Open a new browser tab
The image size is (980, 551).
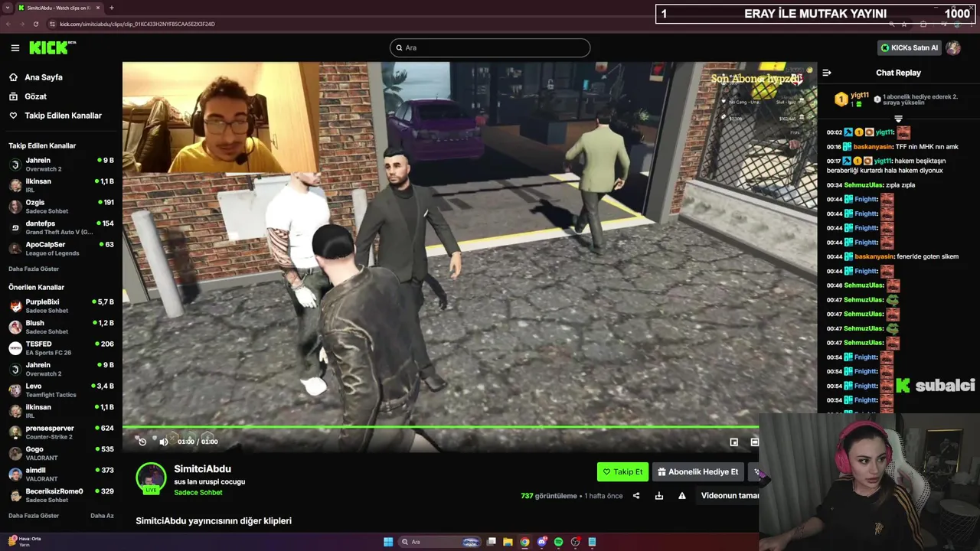[112, 8]
